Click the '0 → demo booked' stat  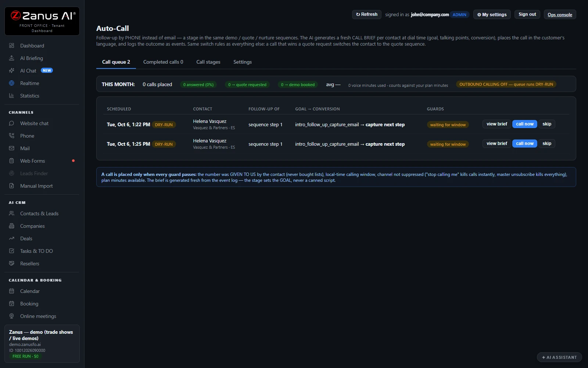[298, 85]
